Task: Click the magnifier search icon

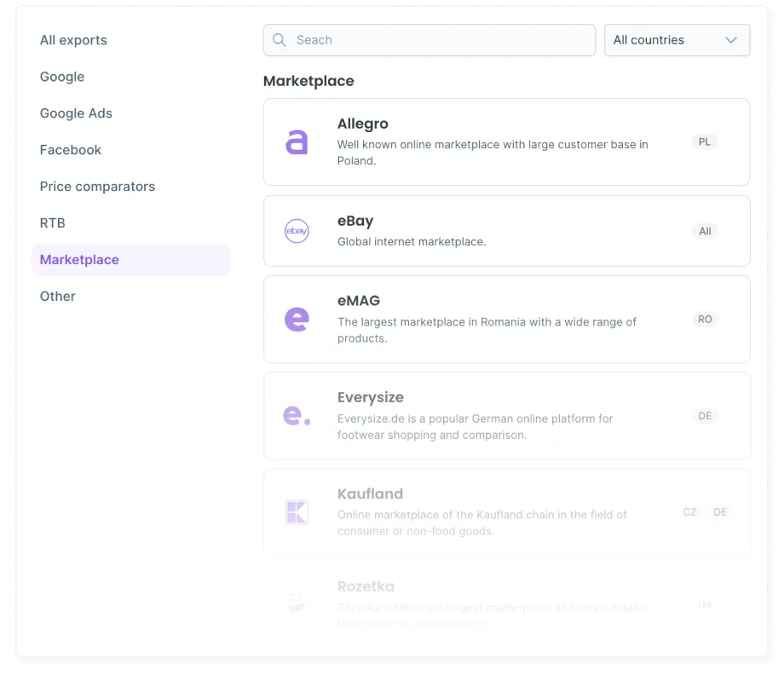Action: click(280, 40)
